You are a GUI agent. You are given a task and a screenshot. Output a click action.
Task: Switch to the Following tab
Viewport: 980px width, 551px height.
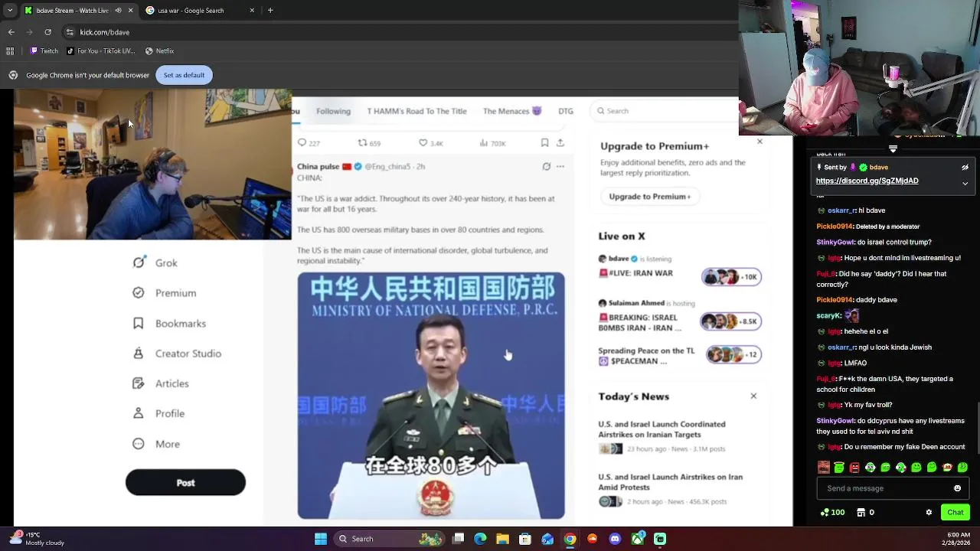tap(333, 111)
